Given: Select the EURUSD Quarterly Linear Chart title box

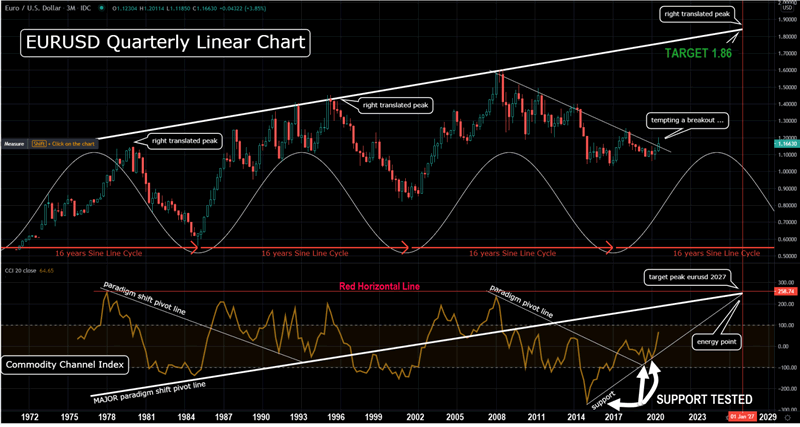Looking at the screenshot, I should [165, 42].
